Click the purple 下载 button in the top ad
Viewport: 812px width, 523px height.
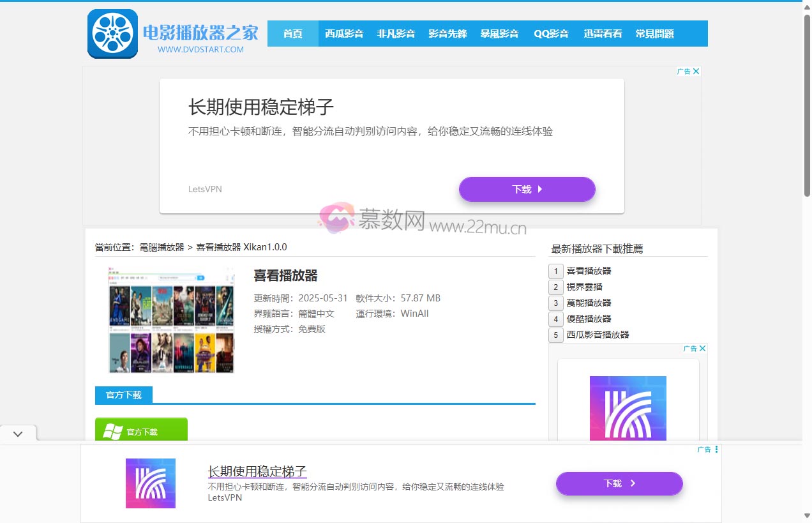point(527,189)
